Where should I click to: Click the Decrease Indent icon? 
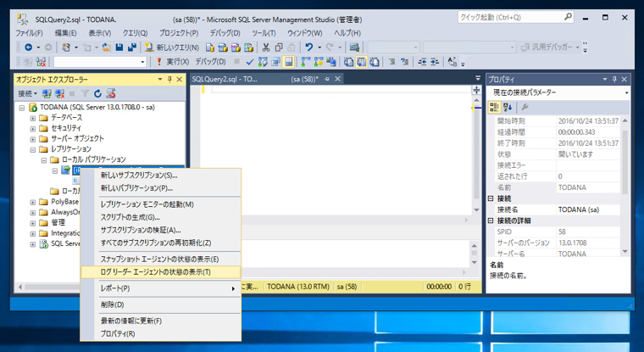pos(422,62)
